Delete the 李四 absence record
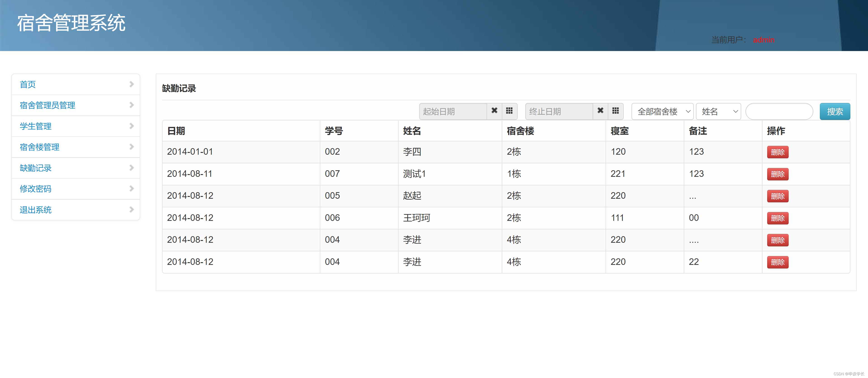The image size is (868, 378). pos(777,152)
